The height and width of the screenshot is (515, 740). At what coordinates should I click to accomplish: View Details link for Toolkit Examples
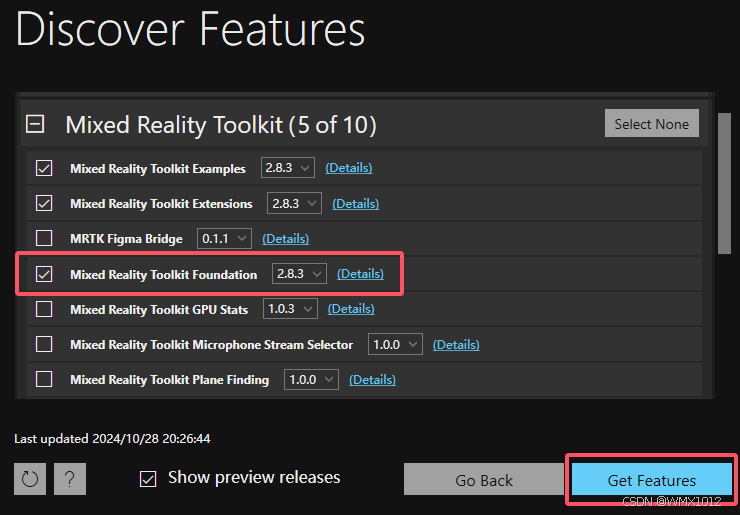pos(349,168)
